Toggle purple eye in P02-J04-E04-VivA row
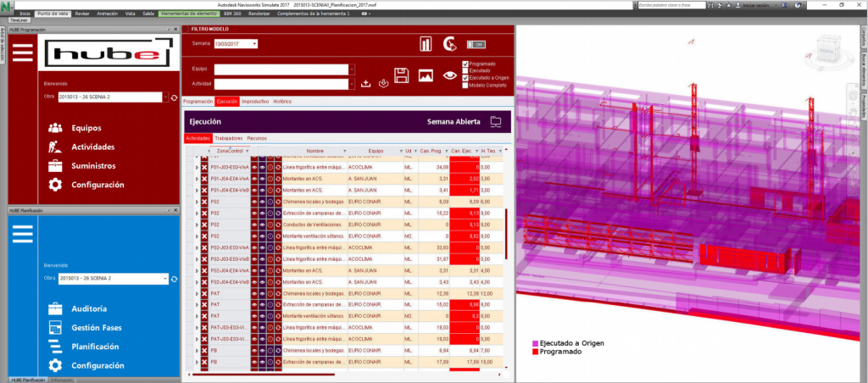Screen dimensions: 868x383 click(263, 270)
